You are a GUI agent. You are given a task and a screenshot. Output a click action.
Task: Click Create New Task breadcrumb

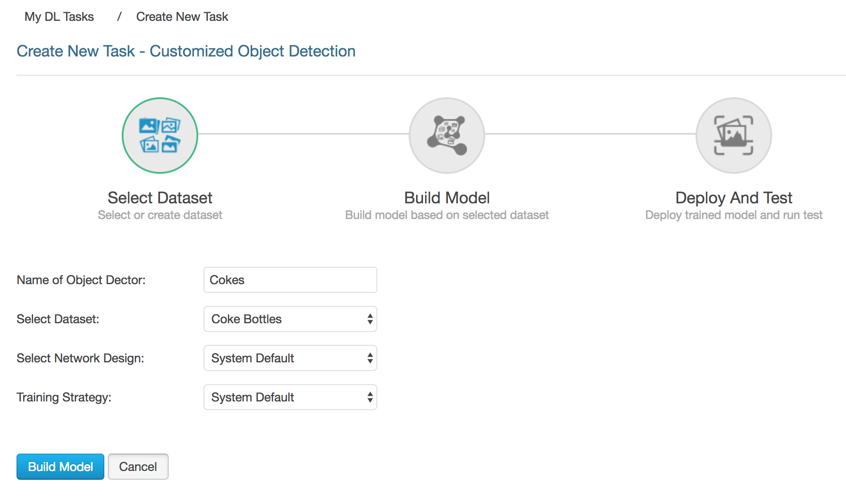click(x=182, y=17)
